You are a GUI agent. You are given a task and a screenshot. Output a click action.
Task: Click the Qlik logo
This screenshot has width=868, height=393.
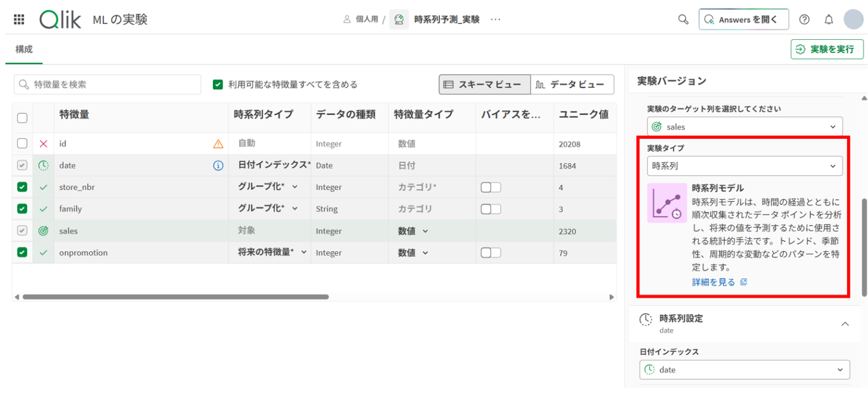60,19
